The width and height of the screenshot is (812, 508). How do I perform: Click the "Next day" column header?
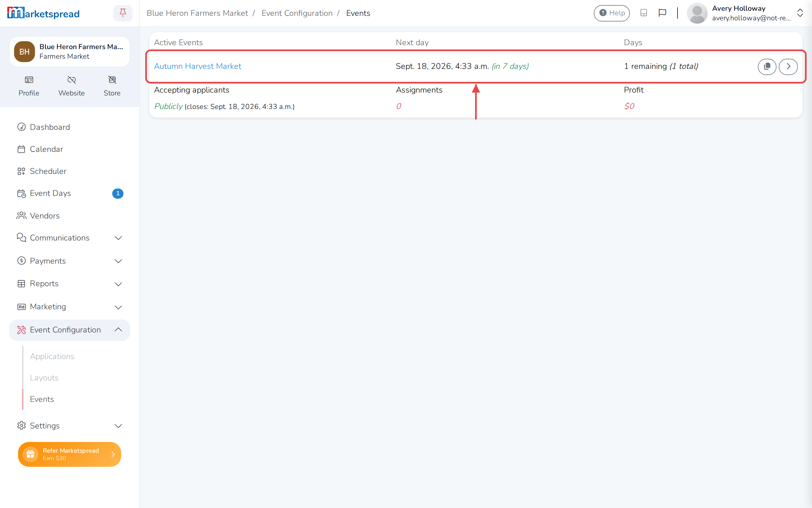click(x=412, y=42)
